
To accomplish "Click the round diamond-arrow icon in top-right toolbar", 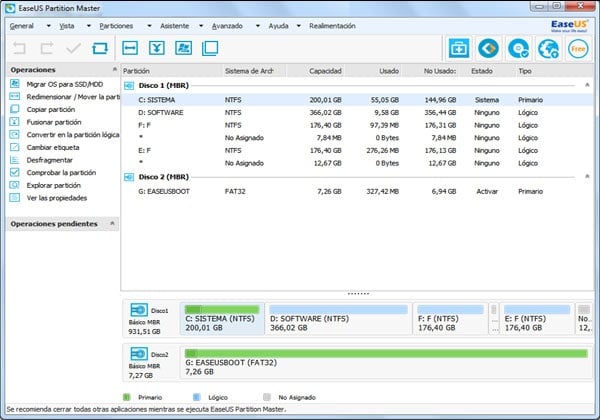I will (489, 49).
